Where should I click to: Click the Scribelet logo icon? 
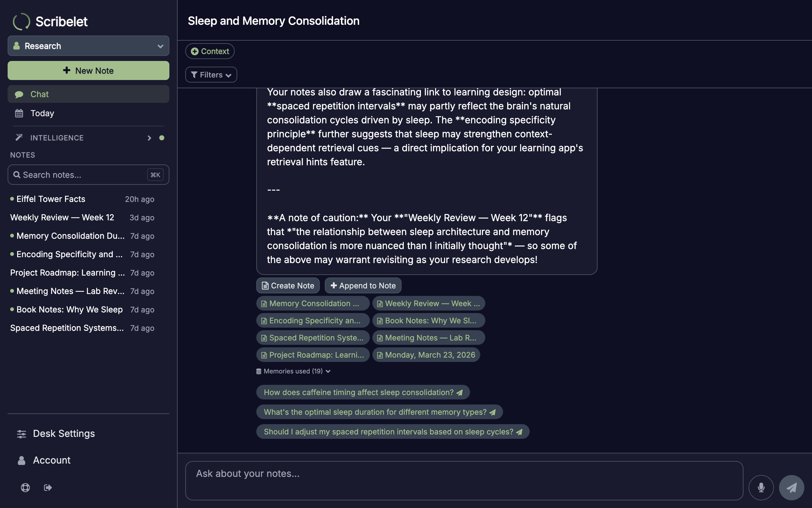click(21, 22)
